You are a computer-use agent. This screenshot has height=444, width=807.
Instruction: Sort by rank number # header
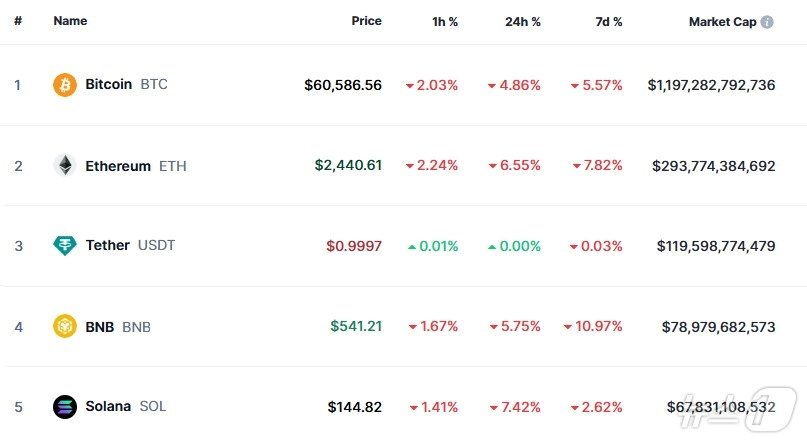pos(18,21)
